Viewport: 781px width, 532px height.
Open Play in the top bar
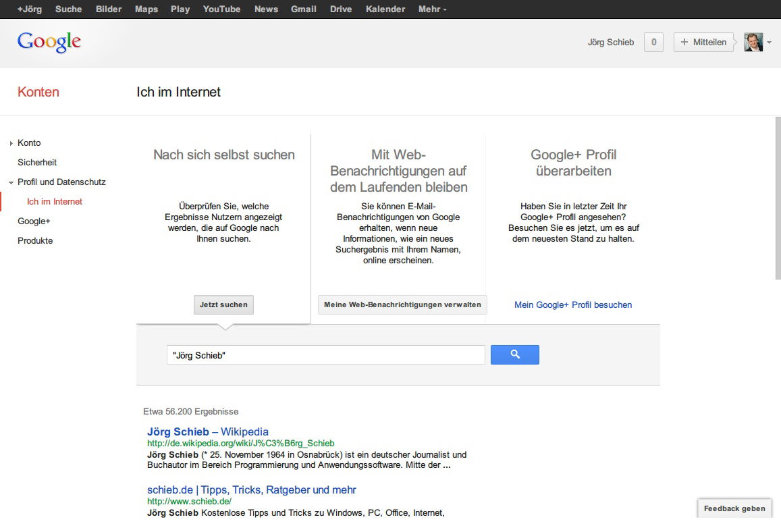click(x=180, y=9)
